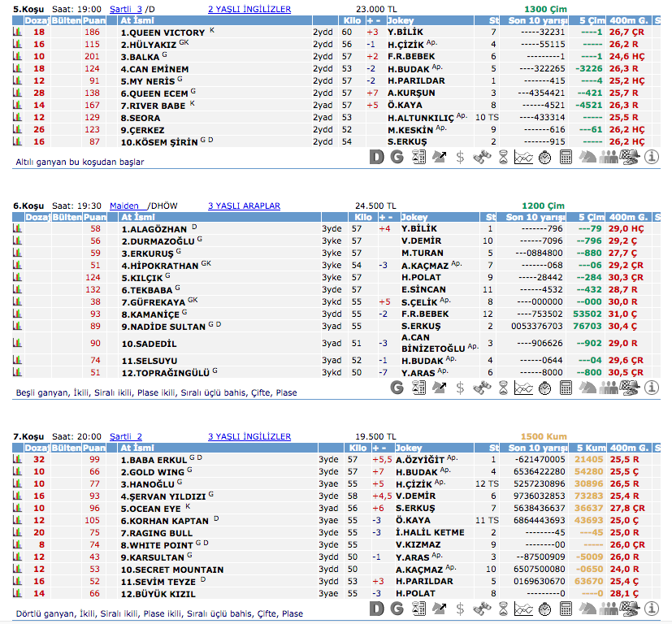
Task: Click the bar chart icon beside QUEEN VICTORY
Action: click(17, 32)
